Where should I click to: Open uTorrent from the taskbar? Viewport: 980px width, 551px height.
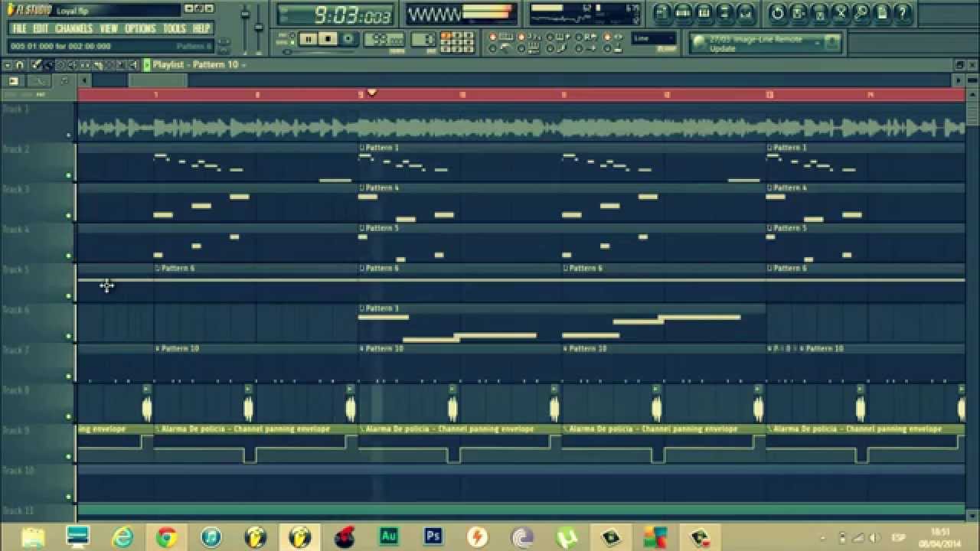[567, 537]
